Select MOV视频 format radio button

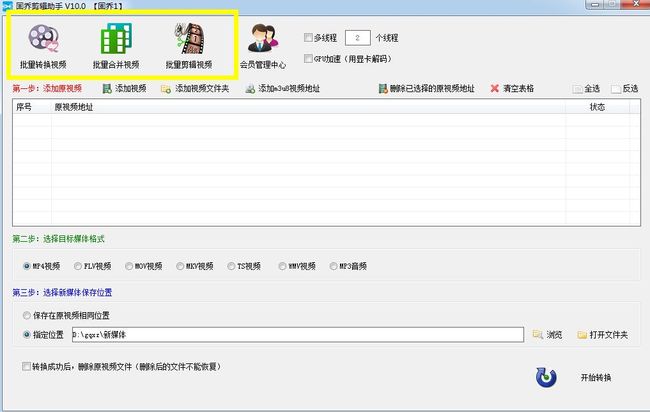(129, 266)
